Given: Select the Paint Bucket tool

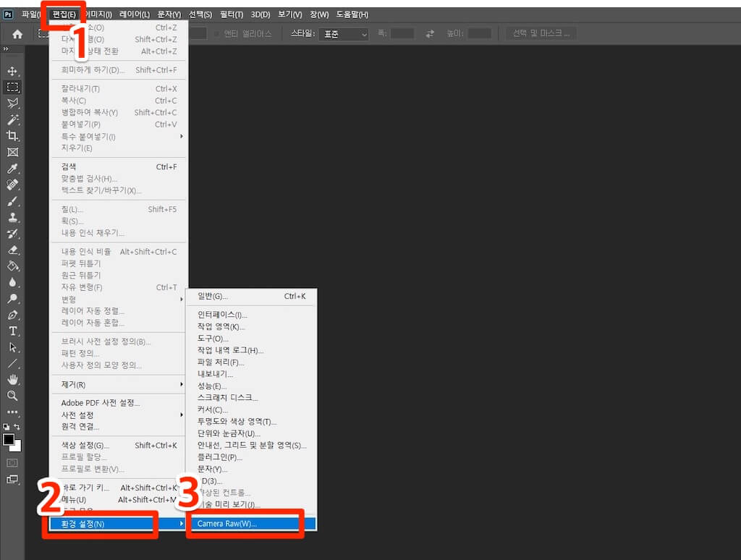Looking at the screenshot, I should [12, 266].
